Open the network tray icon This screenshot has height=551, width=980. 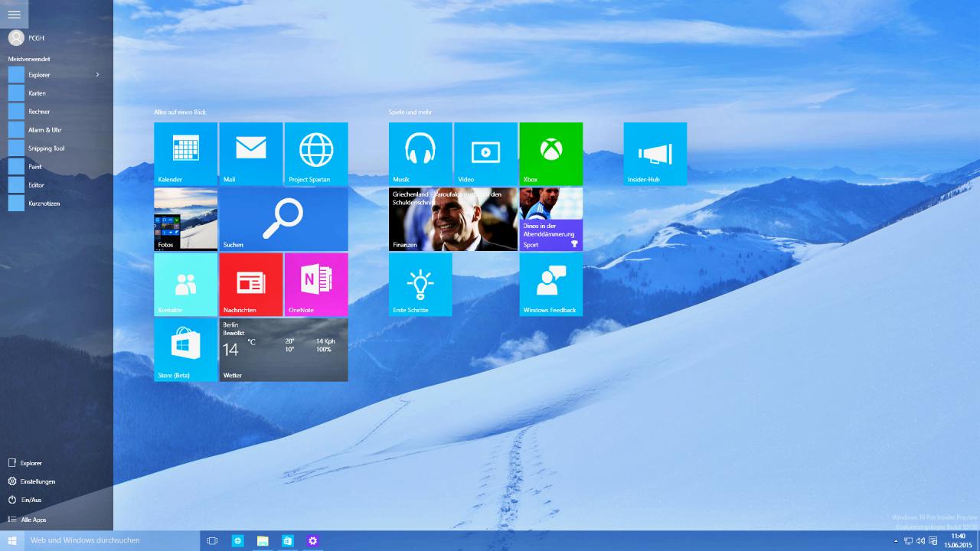pos(908,541)
